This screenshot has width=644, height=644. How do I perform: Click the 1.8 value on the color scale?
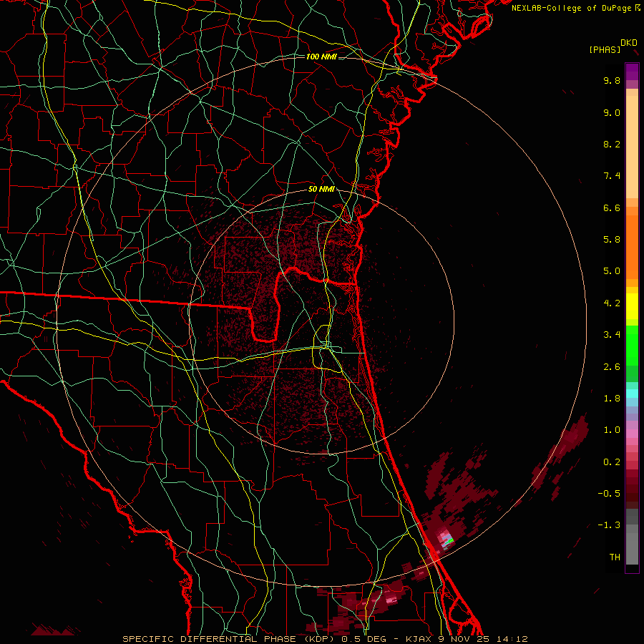[612, 399]
